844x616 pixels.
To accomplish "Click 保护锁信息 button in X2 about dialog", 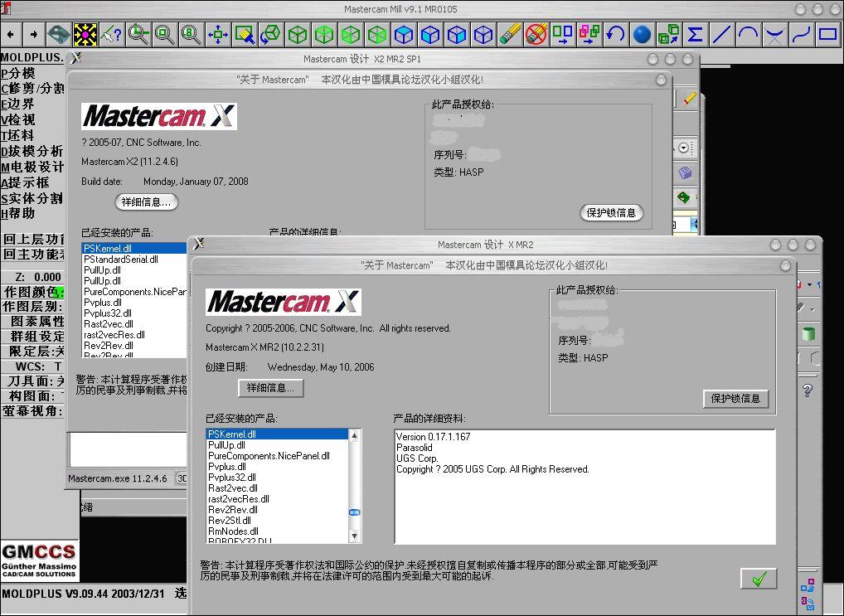I will click(612, 213).
